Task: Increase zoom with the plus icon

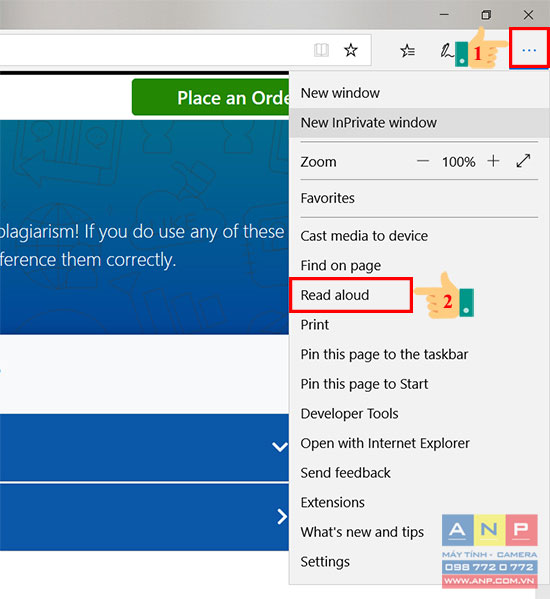Action: (x=493, y=161)
